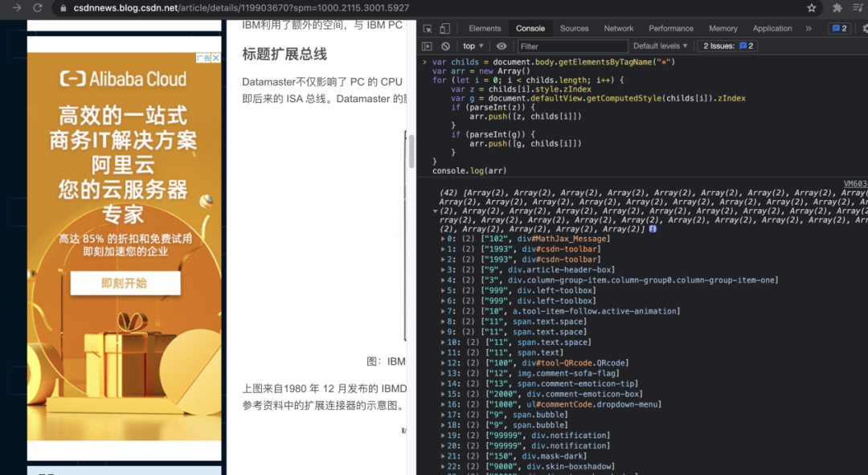The width and height of the screenshot is (868, 475).
Task: Click the div#MathJax_Message element link
Action: tap(561, 239)
